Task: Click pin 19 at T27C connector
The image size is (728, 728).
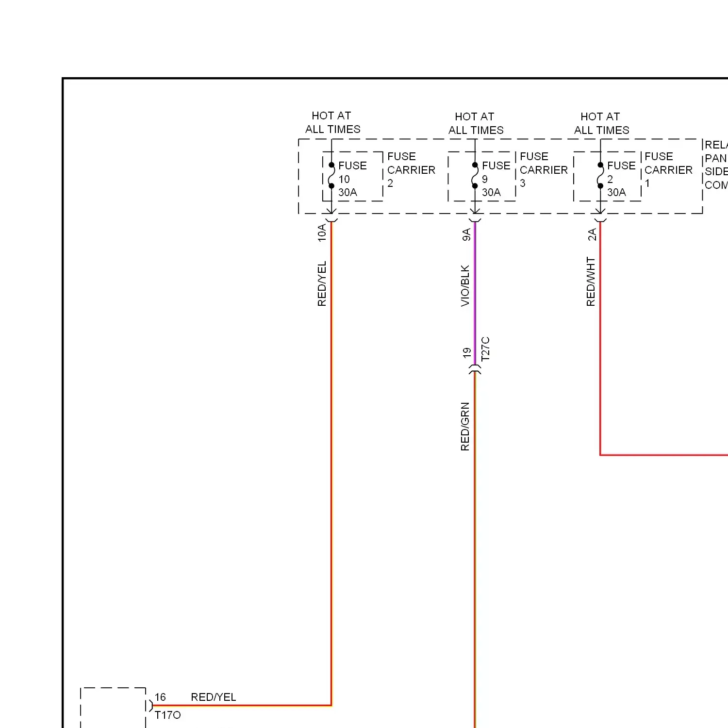Action: [x=467, y=353]
